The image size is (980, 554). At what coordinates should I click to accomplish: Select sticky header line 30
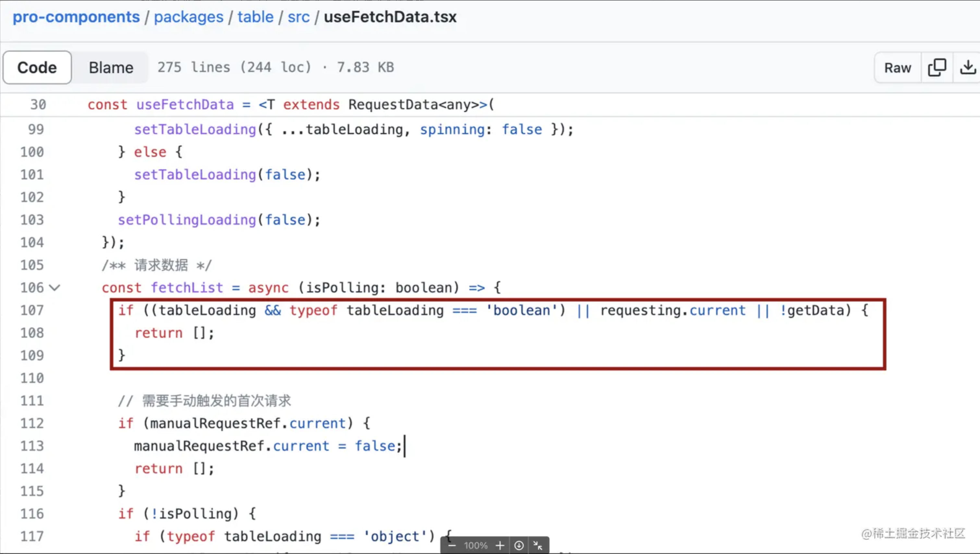click(490, 105)
